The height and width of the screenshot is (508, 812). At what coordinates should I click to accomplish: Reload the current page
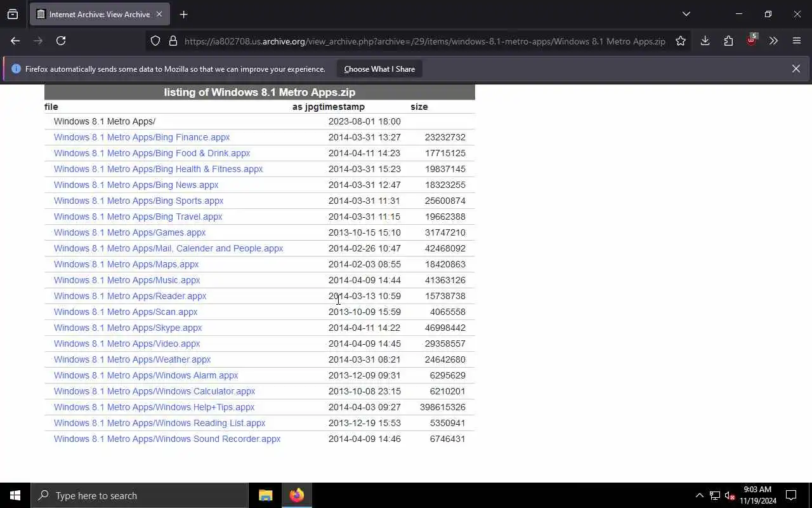(x=61, y=41)
